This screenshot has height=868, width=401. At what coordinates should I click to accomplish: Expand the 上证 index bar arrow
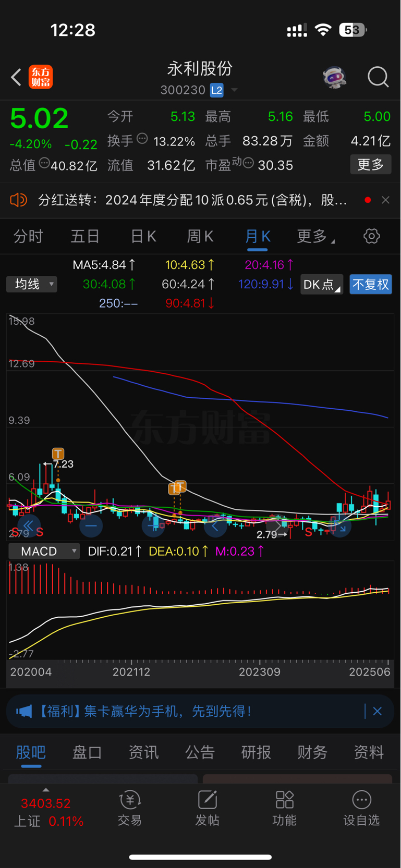click(x=46, y=790)
